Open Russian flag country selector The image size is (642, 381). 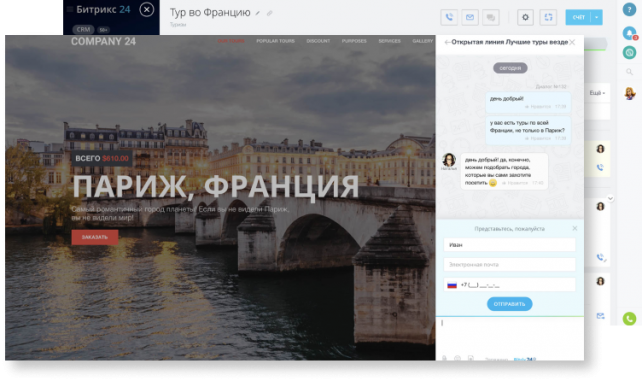[x=452, y=285]
